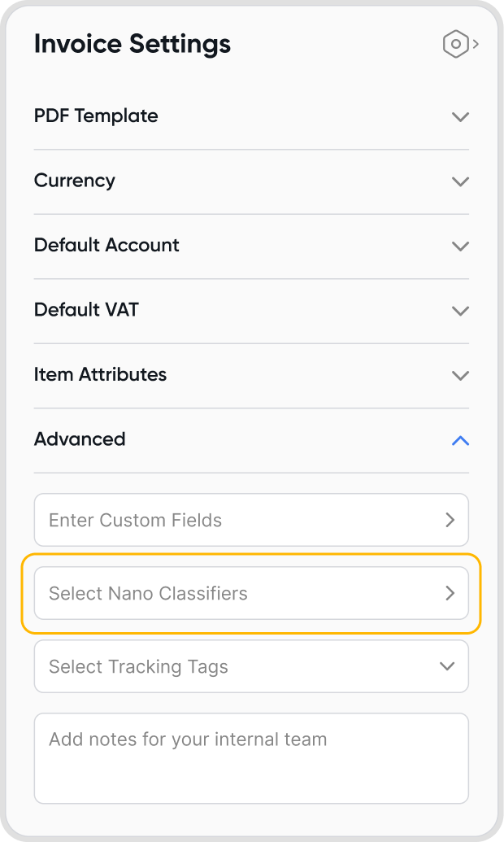Click the Default VAT heading label
The width and height of the screenshot is (504, 842).
tap(86, 309)
